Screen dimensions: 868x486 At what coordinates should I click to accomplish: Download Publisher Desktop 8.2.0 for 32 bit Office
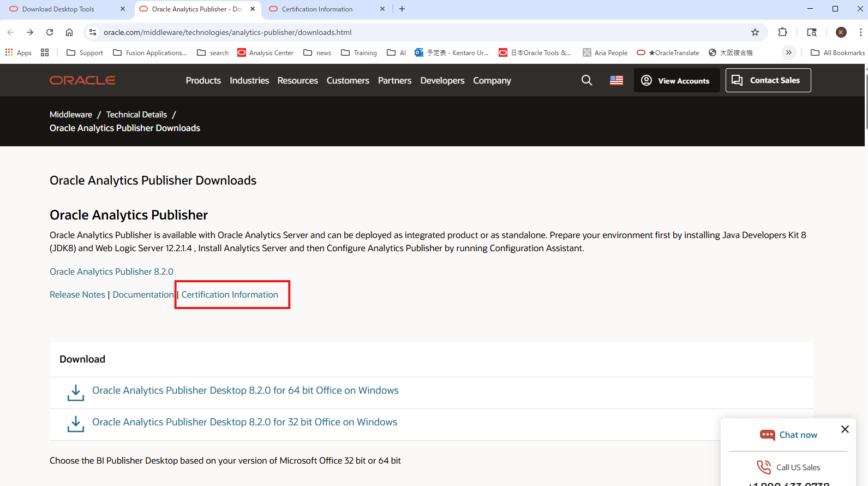pyautogui.click(x=244, y=422)
